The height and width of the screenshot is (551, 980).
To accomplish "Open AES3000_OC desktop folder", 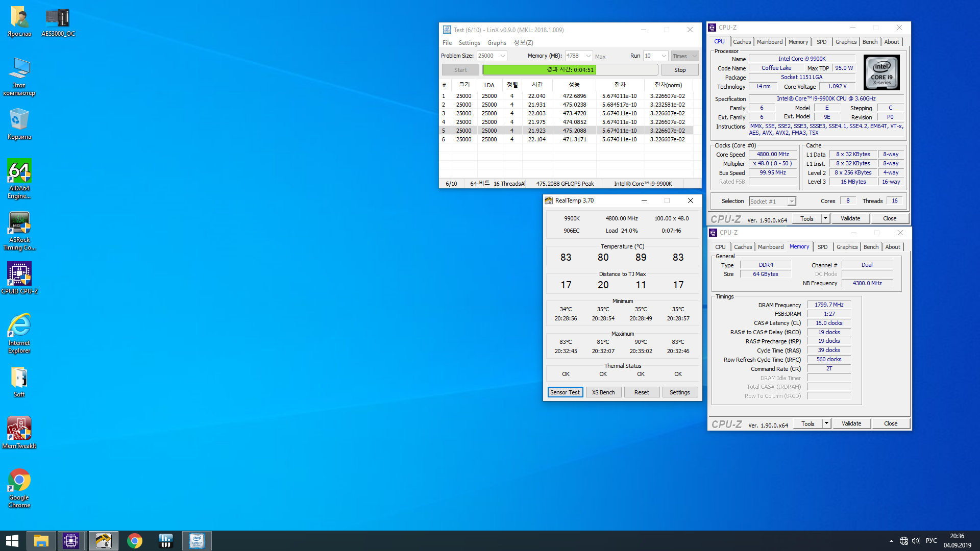I will click(58, 18).
